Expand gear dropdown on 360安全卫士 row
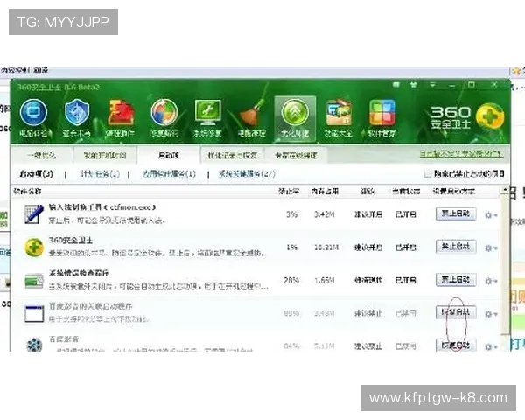 [x=491, y=248]
